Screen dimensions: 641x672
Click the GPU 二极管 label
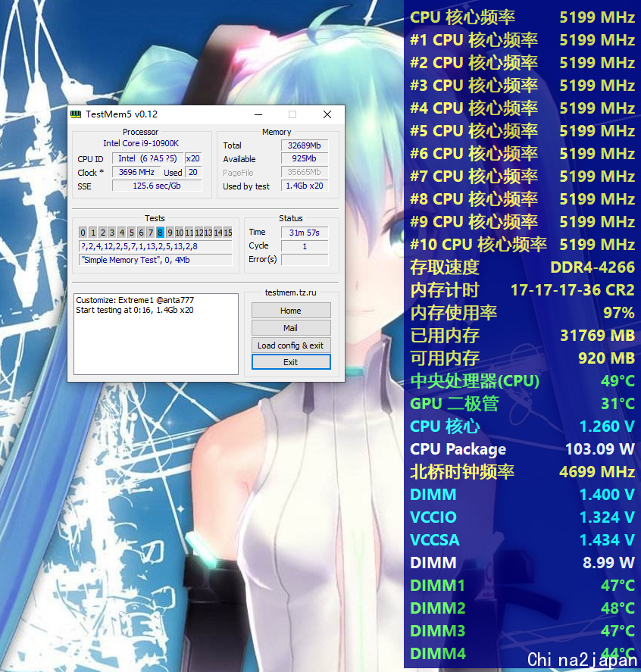[455, 404]
